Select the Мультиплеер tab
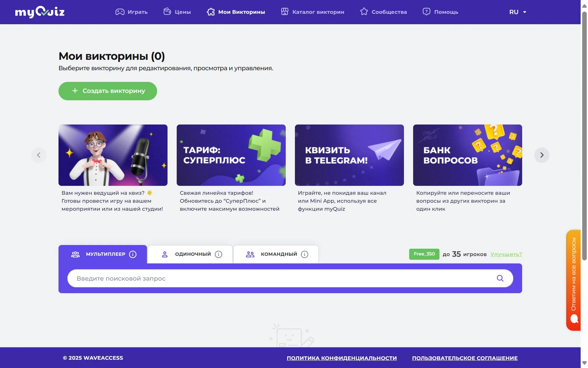This screenshot has width=588, height=368. click(x=103, y=254)
